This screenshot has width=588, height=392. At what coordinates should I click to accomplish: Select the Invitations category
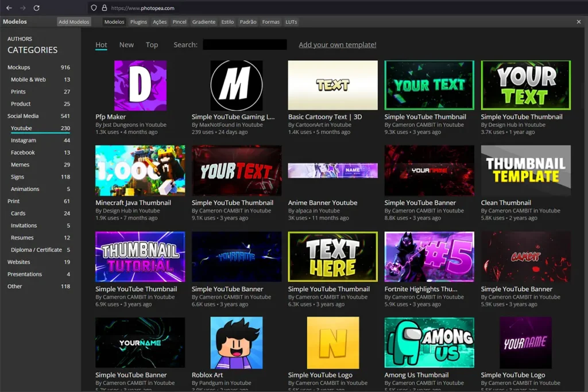[40, 226]
